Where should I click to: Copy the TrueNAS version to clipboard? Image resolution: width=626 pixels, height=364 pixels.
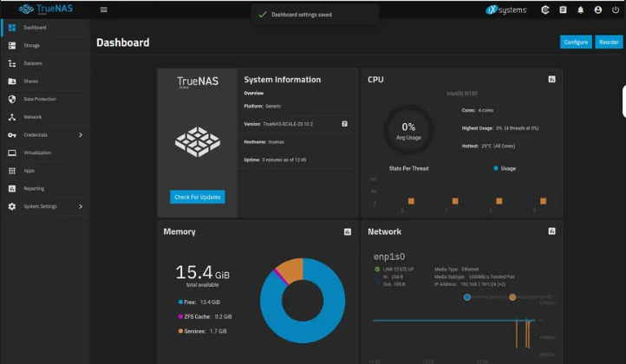tap(344, 124)
